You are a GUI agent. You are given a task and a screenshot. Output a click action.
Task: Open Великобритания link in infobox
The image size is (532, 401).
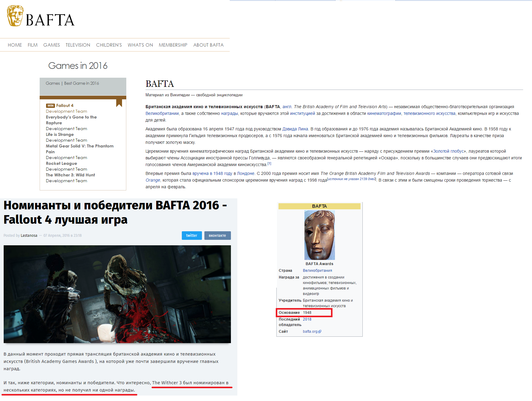point(318,271)
